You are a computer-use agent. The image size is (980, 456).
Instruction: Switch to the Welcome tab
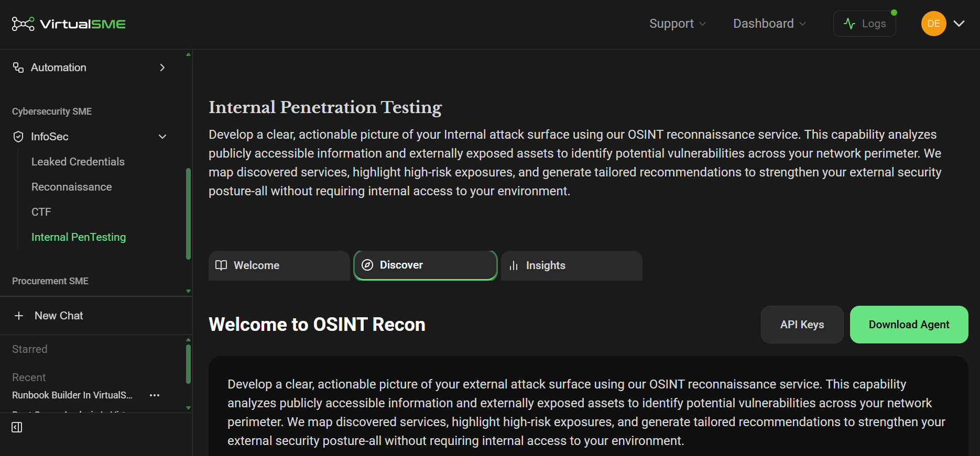[x=279, y=265]
